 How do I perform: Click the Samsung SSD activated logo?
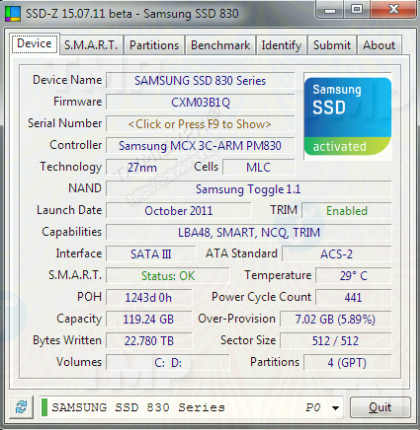(347, 116)
